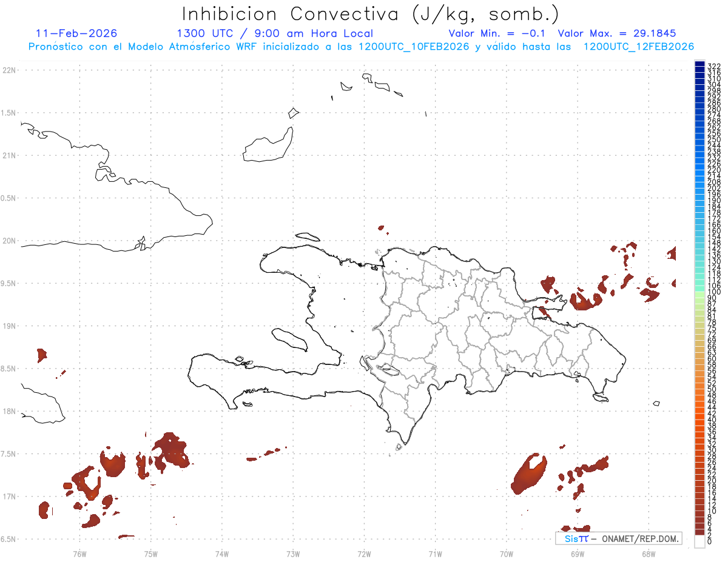Click the "17N" latitude label
This screenshot has width=728, height=562.
click(9, 497)
